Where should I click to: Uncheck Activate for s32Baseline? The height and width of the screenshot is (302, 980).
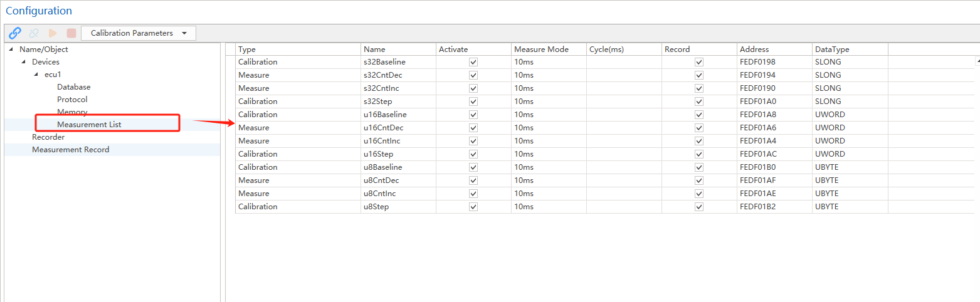click(x=473, y=62)
